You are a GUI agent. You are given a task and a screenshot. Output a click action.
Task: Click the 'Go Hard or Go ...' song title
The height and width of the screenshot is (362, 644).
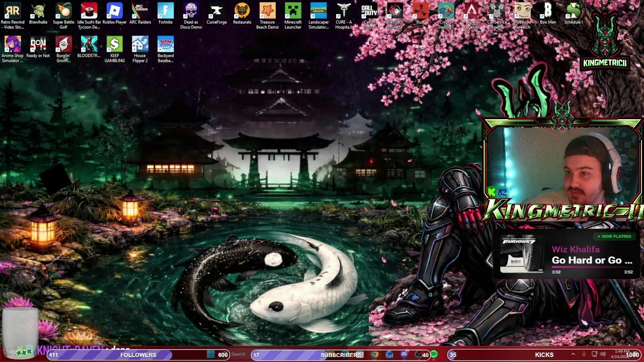tap(592, 260)
